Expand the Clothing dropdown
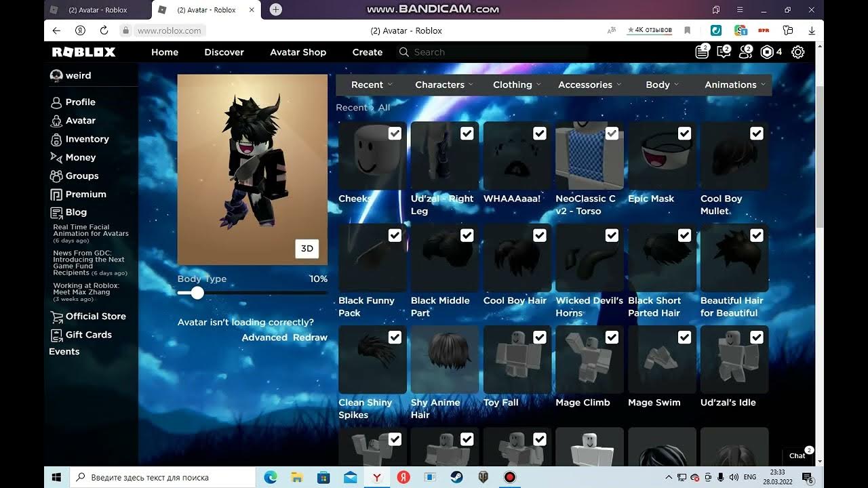This screenshot has width=868, height=488. pos(517,85)
